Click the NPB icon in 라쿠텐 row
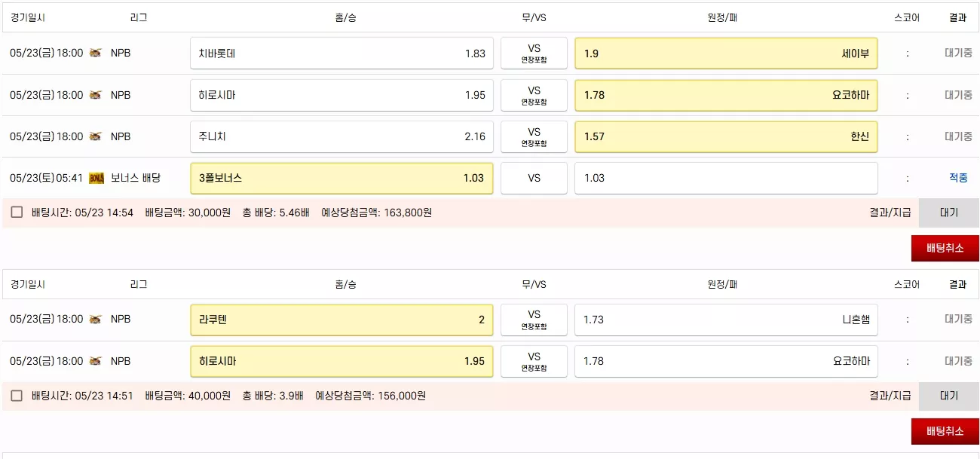 point(96,320)
